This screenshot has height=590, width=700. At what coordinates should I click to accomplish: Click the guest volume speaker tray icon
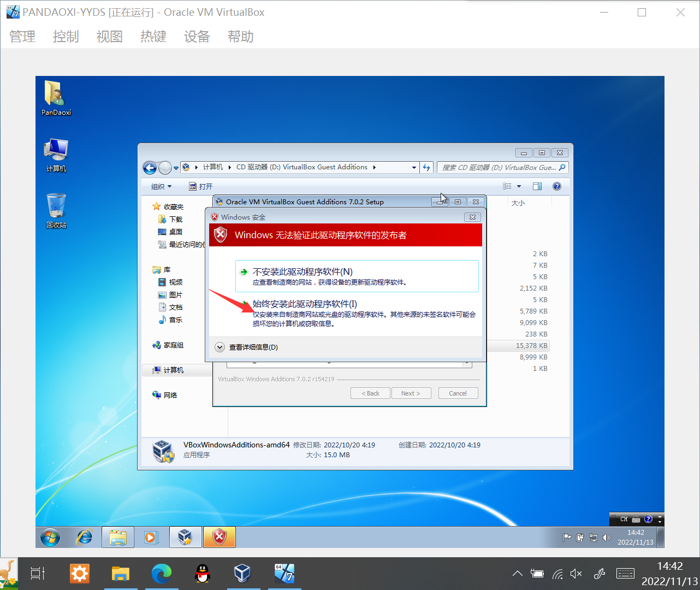(x=606, y=538)
